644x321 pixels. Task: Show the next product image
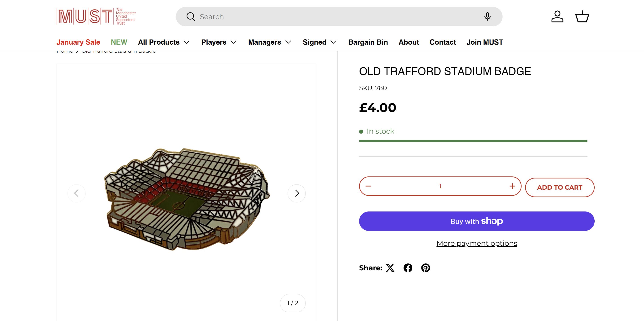pos(297,193)
